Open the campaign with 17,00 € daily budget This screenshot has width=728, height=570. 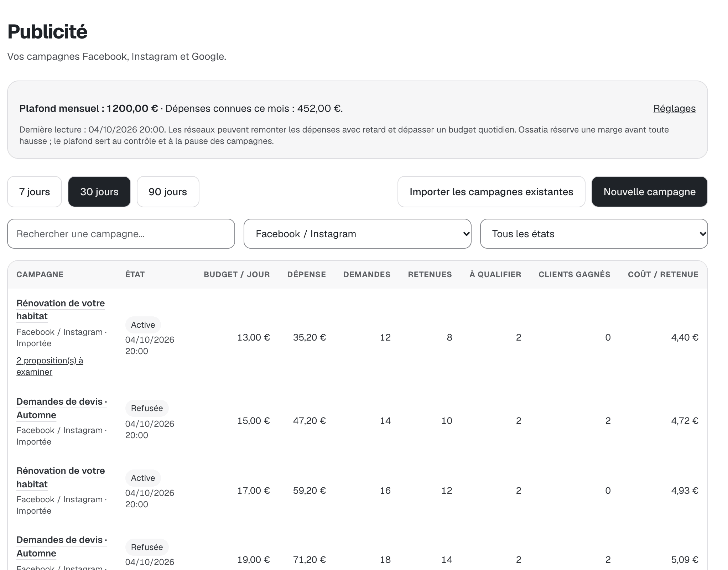61,477
